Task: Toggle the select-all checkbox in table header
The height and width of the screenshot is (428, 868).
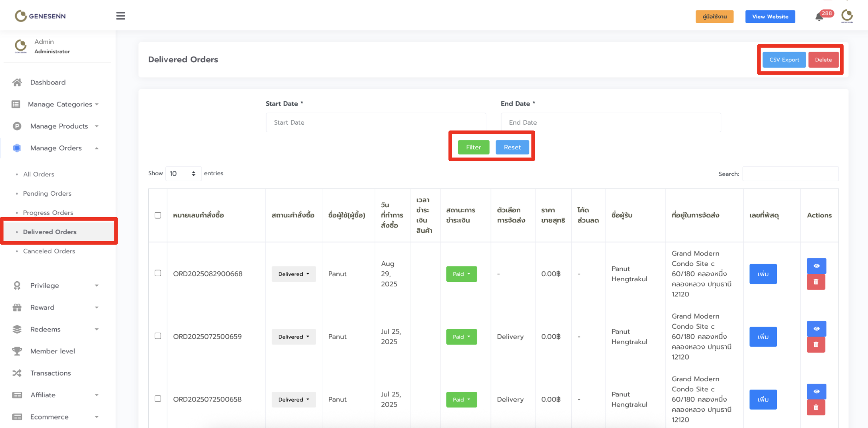Action: 158,215
